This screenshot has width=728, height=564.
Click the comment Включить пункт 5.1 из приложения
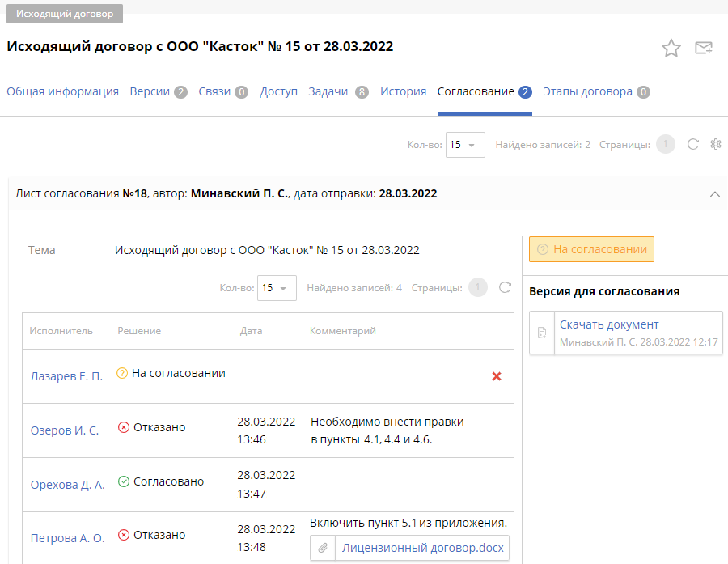408,523
